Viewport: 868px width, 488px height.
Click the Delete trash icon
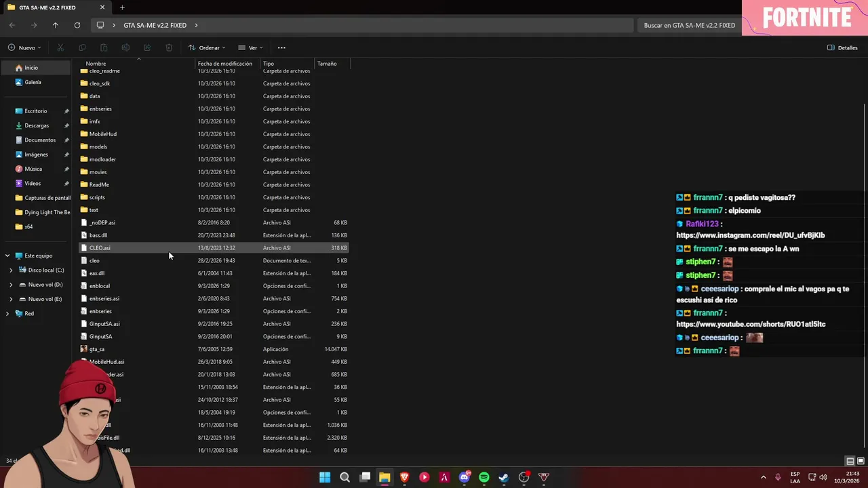169,47
